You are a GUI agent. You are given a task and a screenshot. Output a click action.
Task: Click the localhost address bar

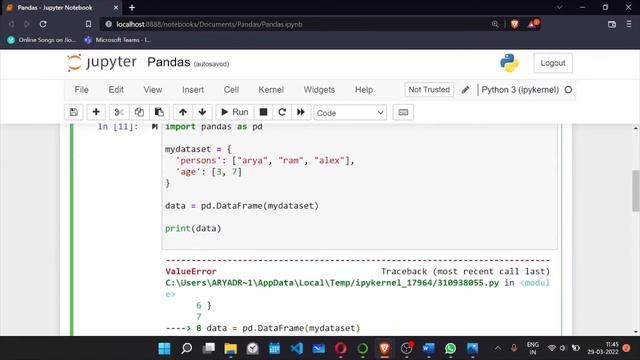pos(294,24)
